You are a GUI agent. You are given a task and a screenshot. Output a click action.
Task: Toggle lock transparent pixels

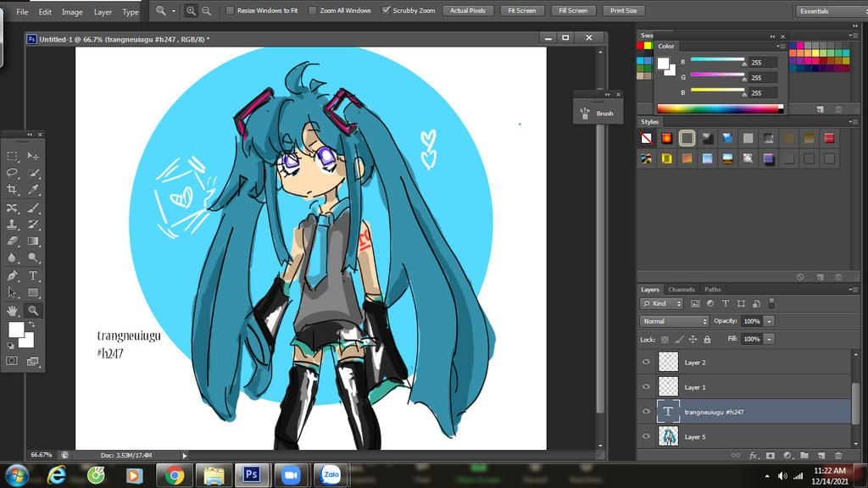coord(665,339)
